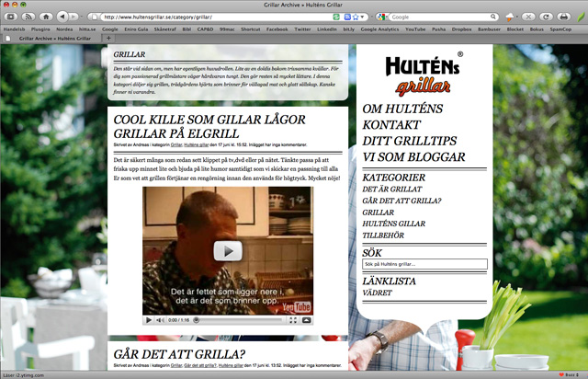
Task: Open the back/forward history dropdown arrow
Action: tap(82, 17)
